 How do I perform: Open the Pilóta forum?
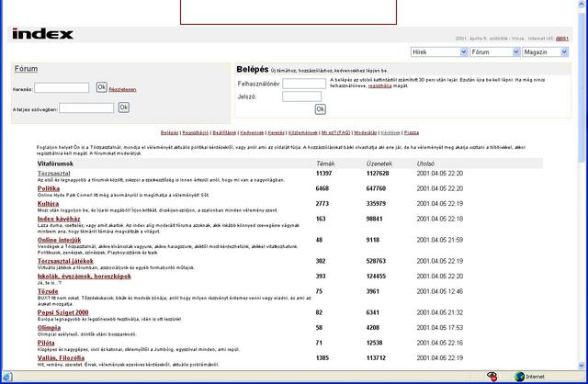[x=46, y=343]
